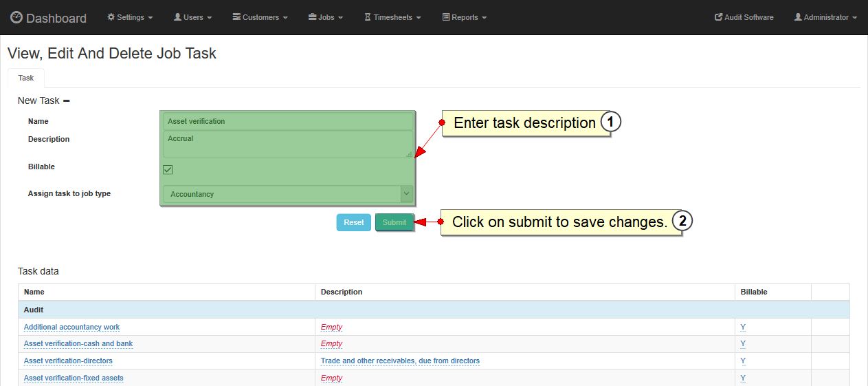Image resolution: width=868 pixels, height=386 pixels.
Task: Click the Reports table icon
Action: (x=445, y=17)
